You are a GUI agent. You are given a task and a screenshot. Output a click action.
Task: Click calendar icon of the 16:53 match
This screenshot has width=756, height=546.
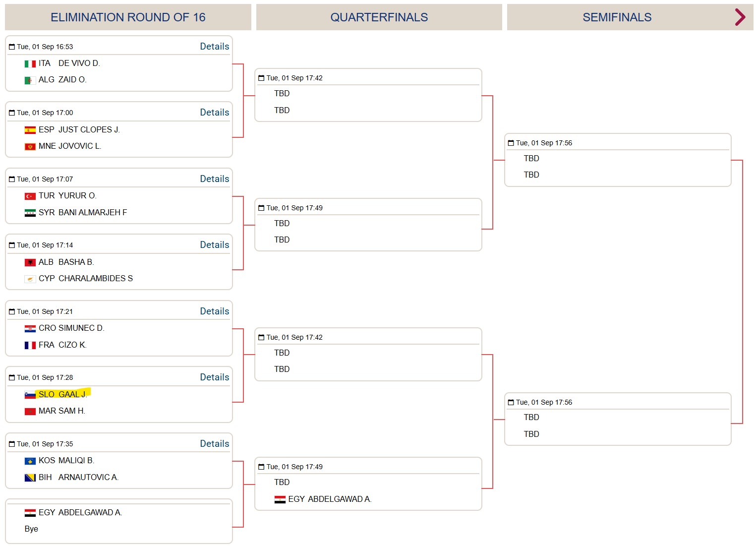tap(12, 47)
